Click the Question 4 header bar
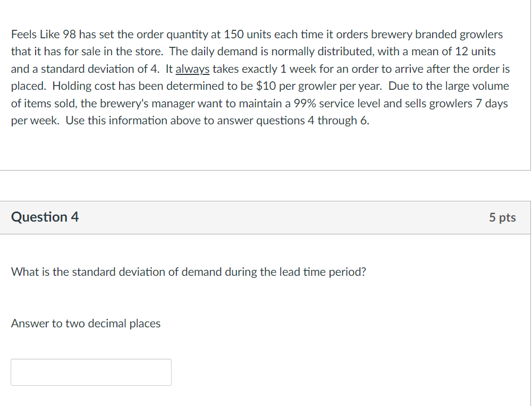 pos(266,217)
